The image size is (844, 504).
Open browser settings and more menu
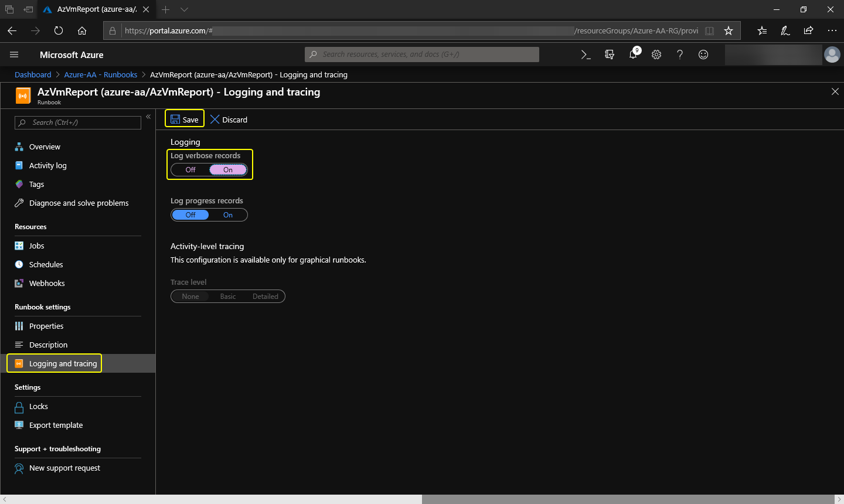pyautogui.click(x=832, y=30)
